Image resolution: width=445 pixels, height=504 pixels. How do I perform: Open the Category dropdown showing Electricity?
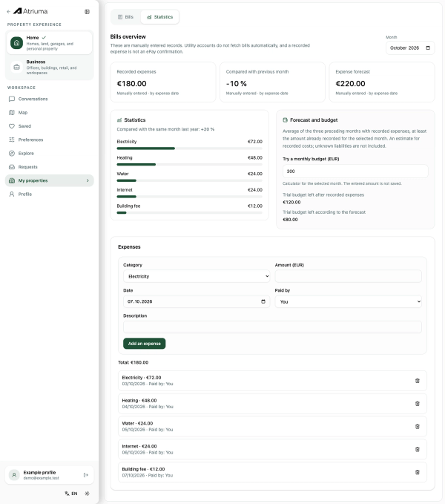[x=197, y=276]
